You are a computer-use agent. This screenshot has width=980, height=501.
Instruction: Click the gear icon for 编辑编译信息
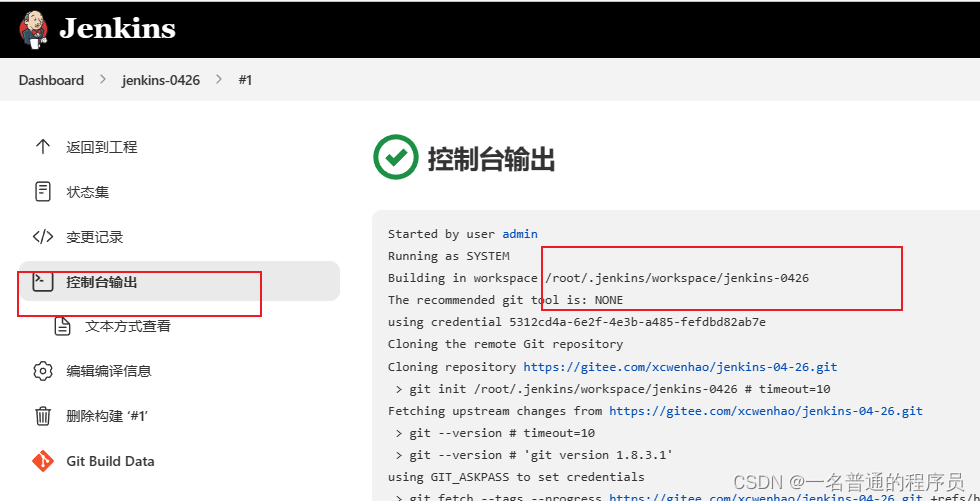click(42, 371)
